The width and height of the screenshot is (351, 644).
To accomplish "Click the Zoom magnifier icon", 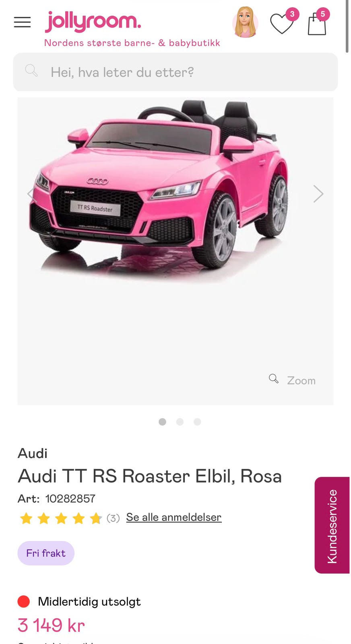I will point(274,378).
